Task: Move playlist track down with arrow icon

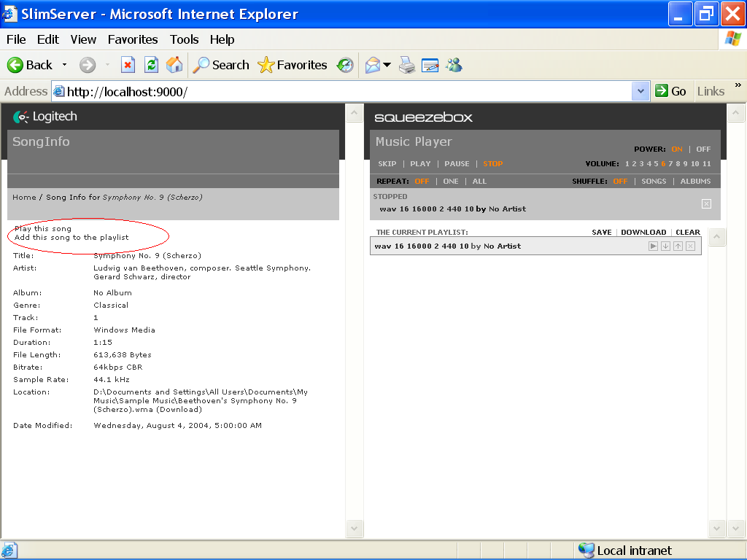Action: coord(665,246)
